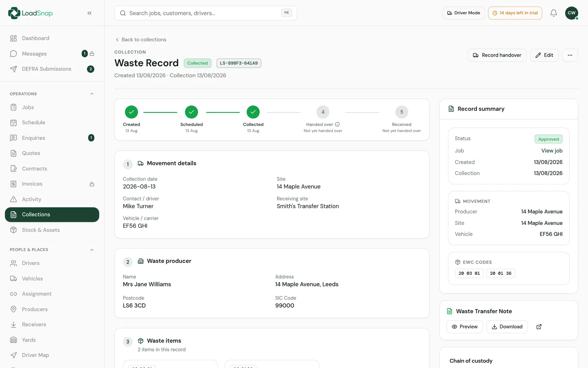
Task: Click the Invoices lock icon
Action: 92,184
